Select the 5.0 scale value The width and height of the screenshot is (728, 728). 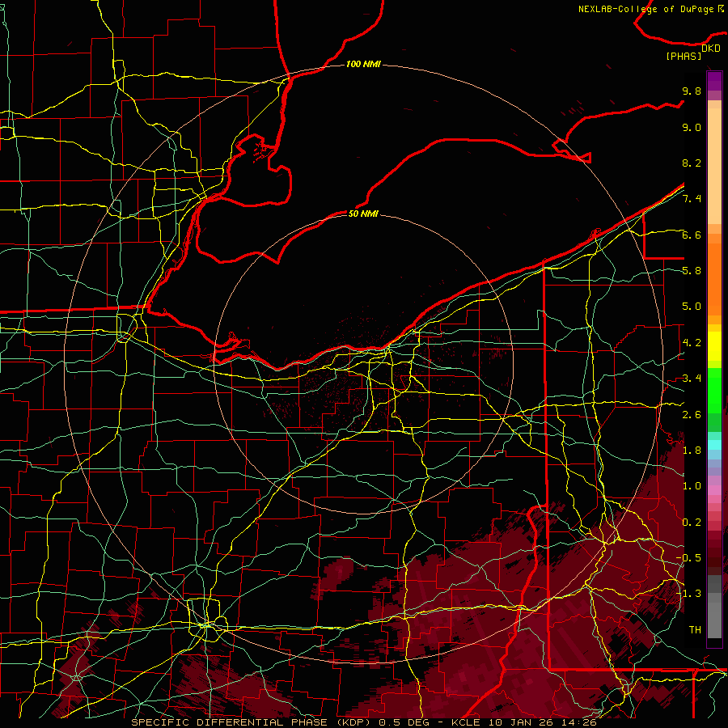tap(692, 307)
